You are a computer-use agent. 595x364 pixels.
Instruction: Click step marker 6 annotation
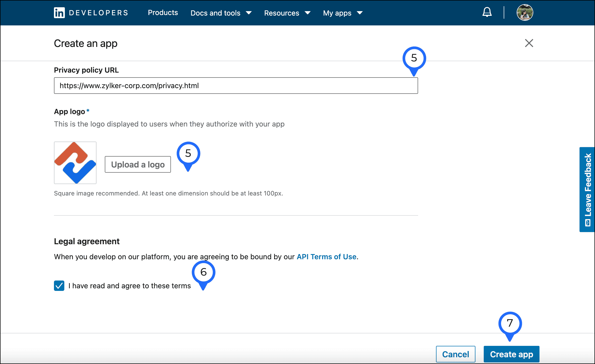pyautogui.click(x=203, y=272)
